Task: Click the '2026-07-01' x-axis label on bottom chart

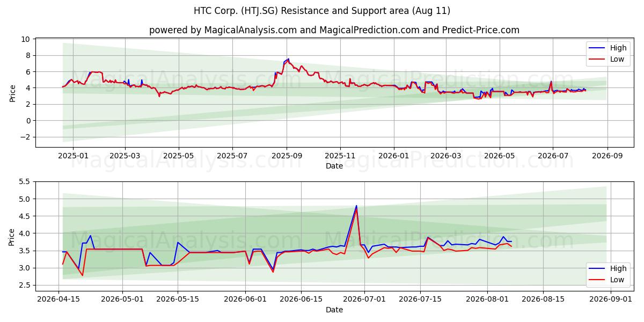Action: coord(364,299)
